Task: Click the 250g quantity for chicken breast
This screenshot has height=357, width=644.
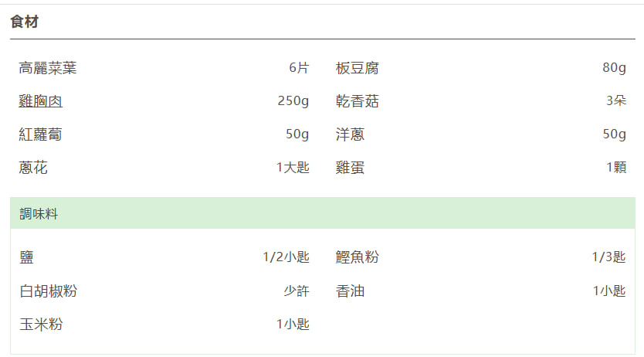Action: (x=293, y=101)
